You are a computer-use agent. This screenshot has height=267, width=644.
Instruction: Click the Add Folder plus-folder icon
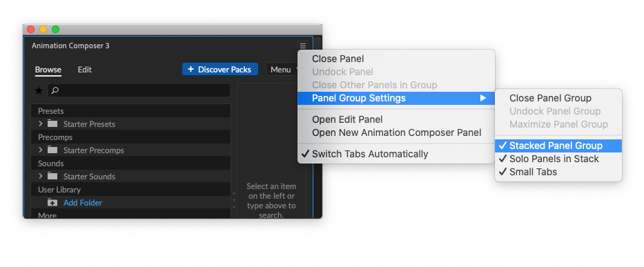coord(52,203)
